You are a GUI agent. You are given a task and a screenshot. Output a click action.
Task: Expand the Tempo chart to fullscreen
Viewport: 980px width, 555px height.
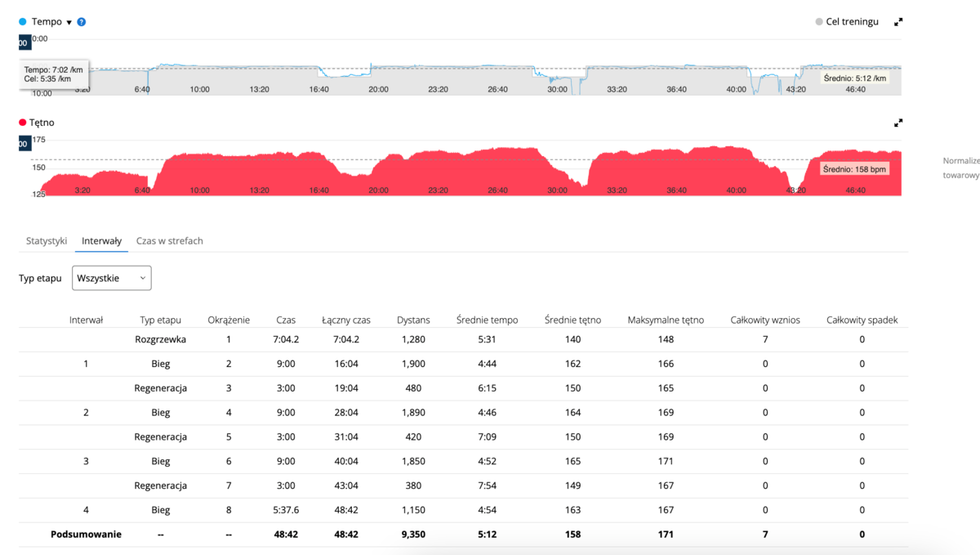(x=898, y=22)
